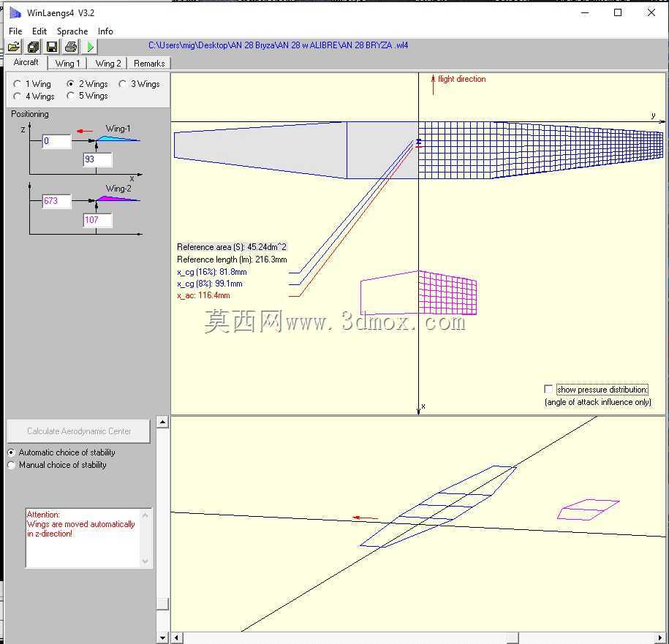Click the x_cg (8%): 99.1mm label
Viewport: 669px width, 644px height.
click(210, 284)
